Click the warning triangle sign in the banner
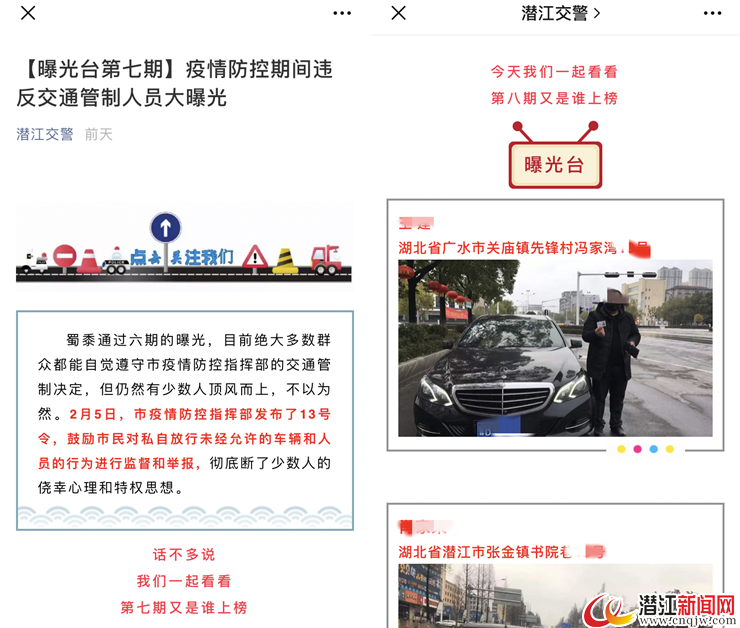The height and width of the screenshot is (628, 740). [x=254, y=257]
